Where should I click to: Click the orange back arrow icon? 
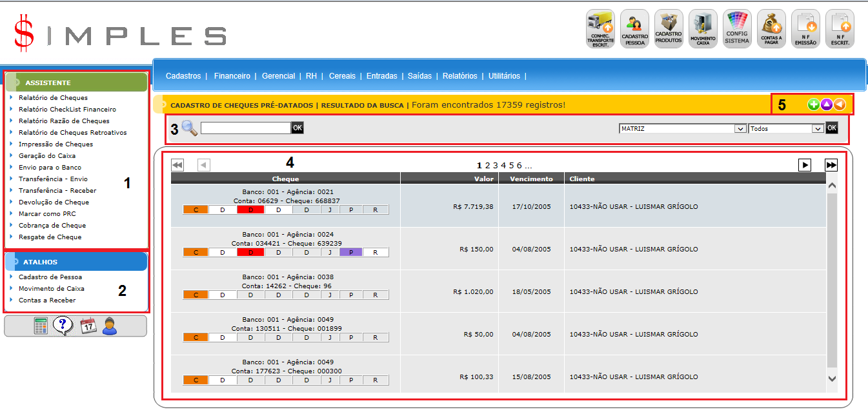(x=839, y=104)
